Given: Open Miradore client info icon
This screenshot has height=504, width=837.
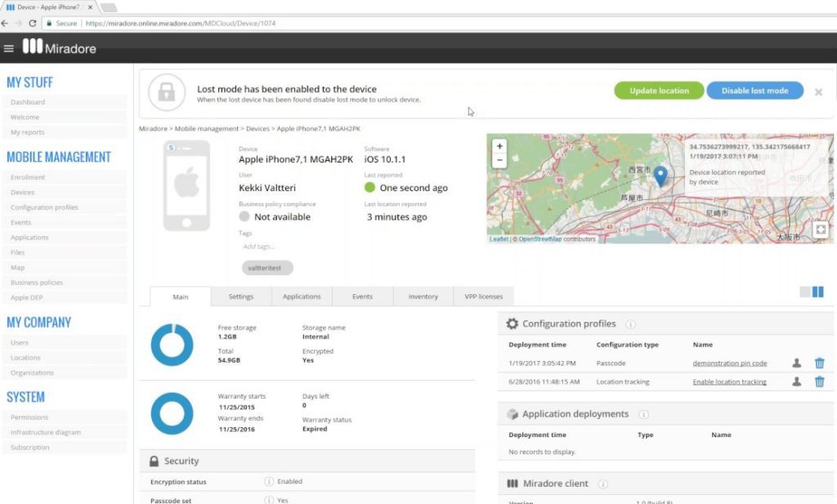Looking at the screenshot, I should [603, 484].
